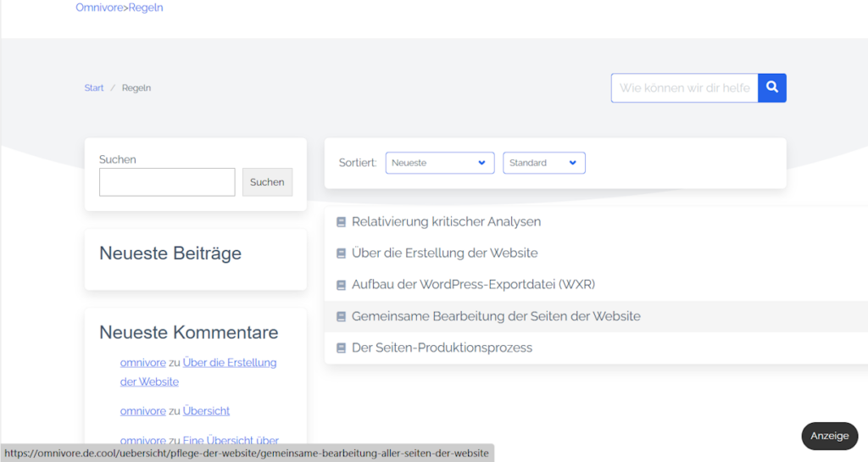Open Der Seiten-Produktionsprozess article
868x462 pixels.
click(442, 348)
